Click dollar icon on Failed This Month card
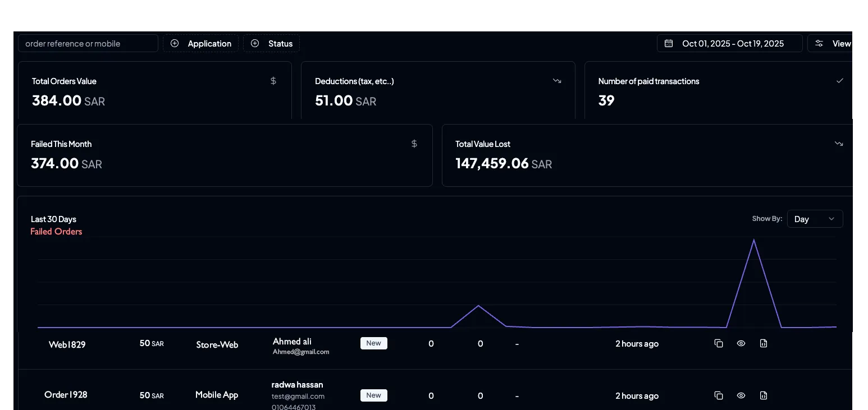 click(414, 144)
